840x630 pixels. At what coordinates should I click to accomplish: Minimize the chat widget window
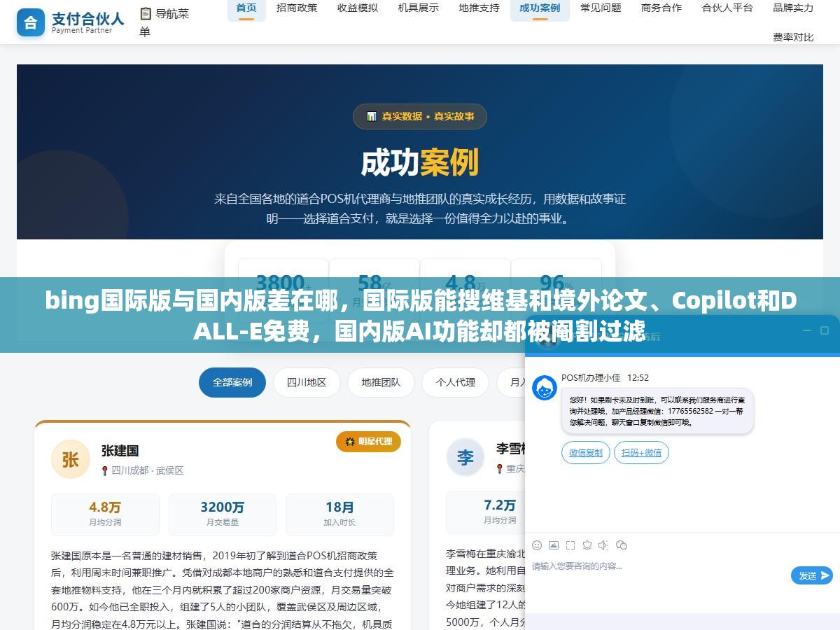806,330
